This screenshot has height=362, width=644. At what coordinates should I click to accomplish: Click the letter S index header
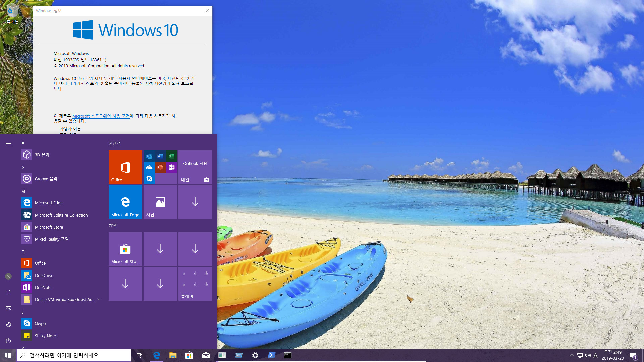pyautogui.click(x=23, y=312)
